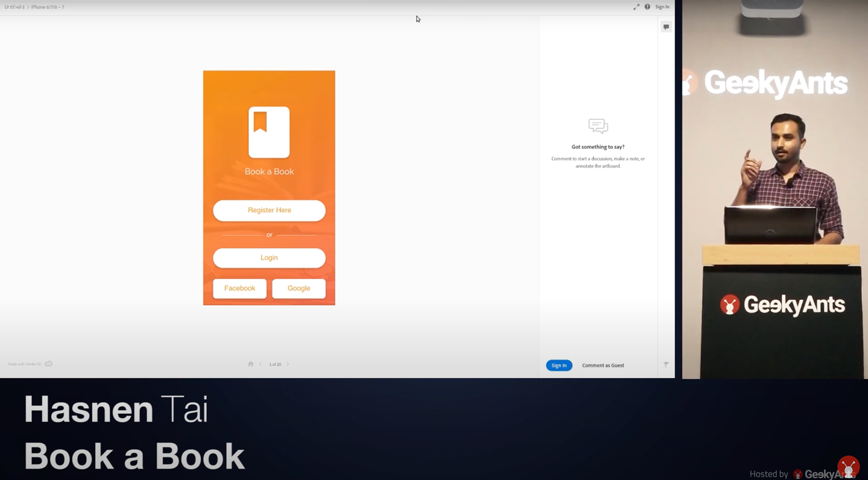The image size is (868, 480).
Task: Go to the previous artboard arrow
Action: coord(261,364)
